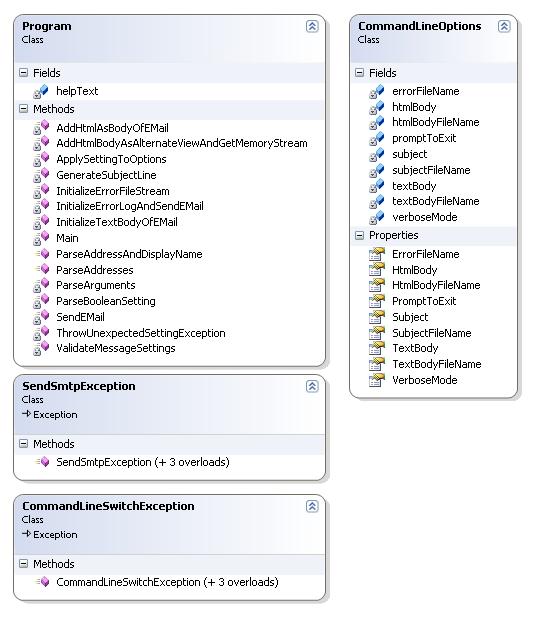Viewport: 540px width, 620px height.
Task: Select the textBodyFileName field
Action: click(x=436, y=201)
